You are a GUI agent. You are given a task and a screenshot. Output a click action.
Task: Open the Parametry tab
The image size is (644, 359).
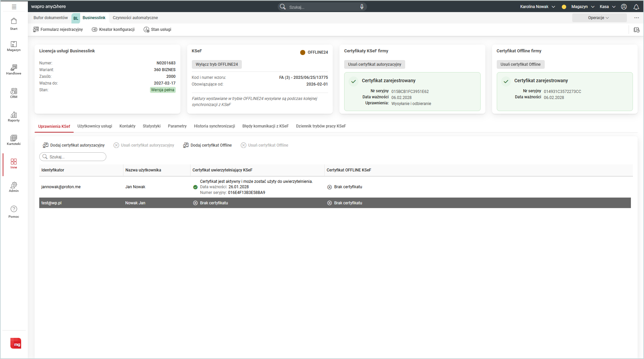click(x=177, y=126)
